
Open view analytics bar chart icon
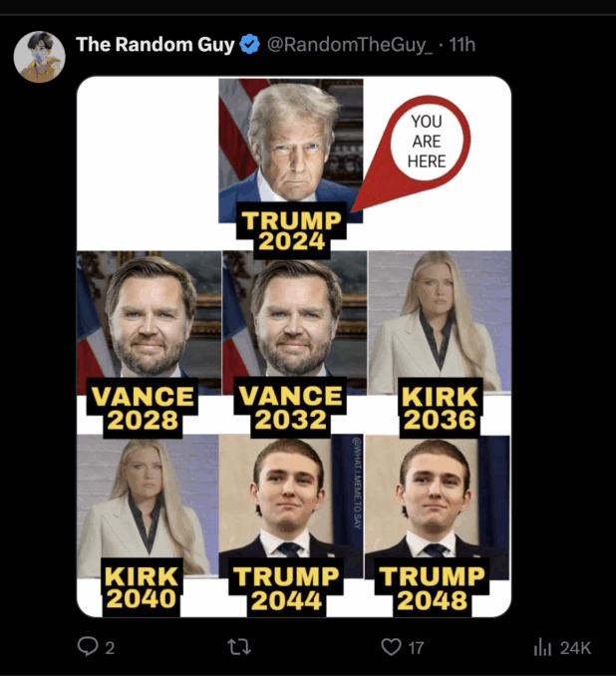(543, 647)
